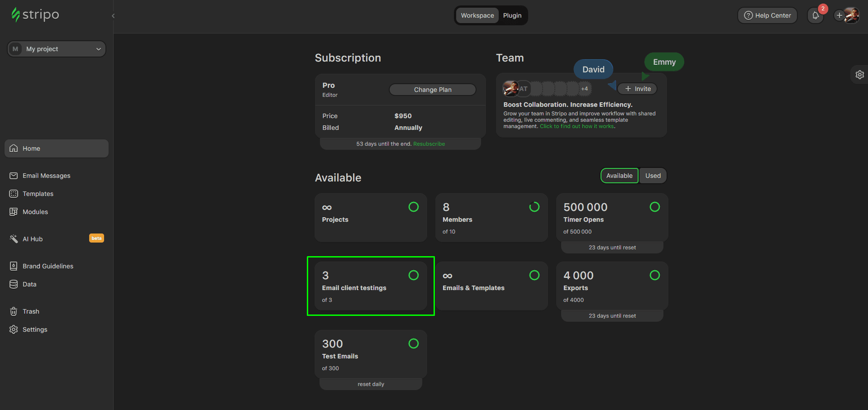
Task: Collapse the left sidebar with the chevron
Action: pos(113,15)
